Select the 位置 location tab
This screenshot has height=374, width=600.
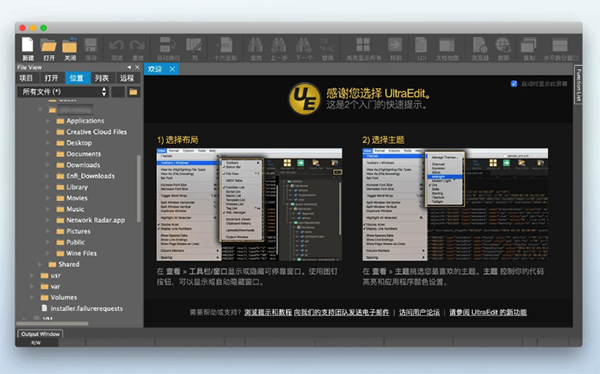(77, 78)
